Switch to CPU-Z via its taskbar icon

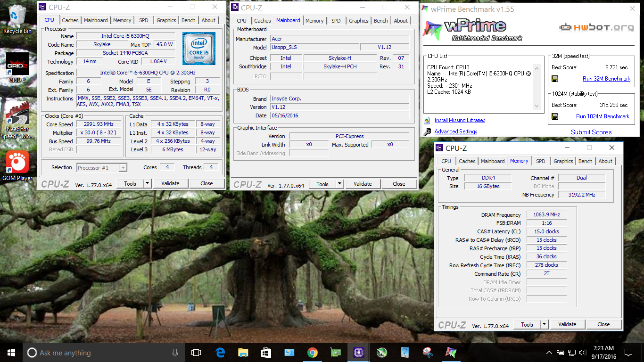pyautogui.click(x=358, y=353)
